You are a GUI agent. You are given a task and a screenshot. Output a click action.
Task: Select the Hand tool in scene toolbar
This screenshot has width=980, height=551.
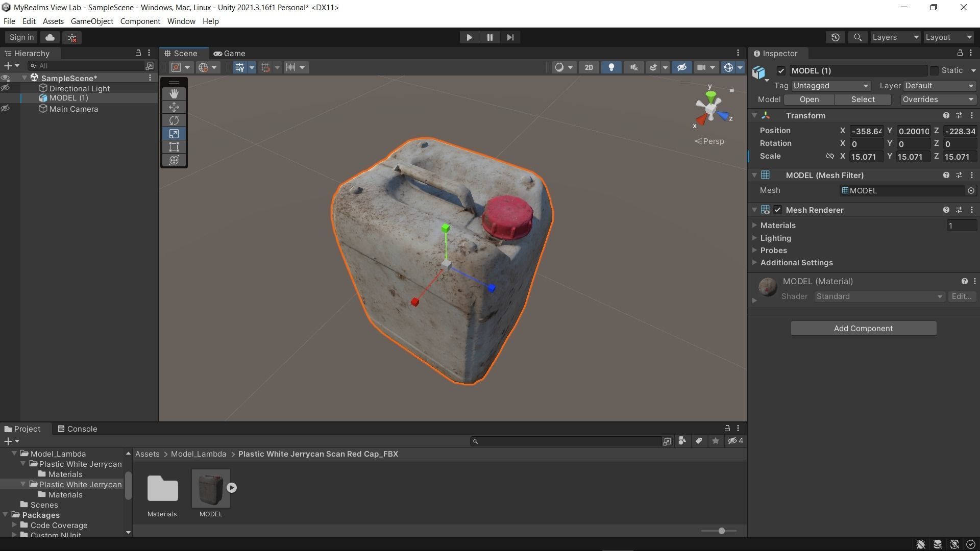(x=174, y=94)
